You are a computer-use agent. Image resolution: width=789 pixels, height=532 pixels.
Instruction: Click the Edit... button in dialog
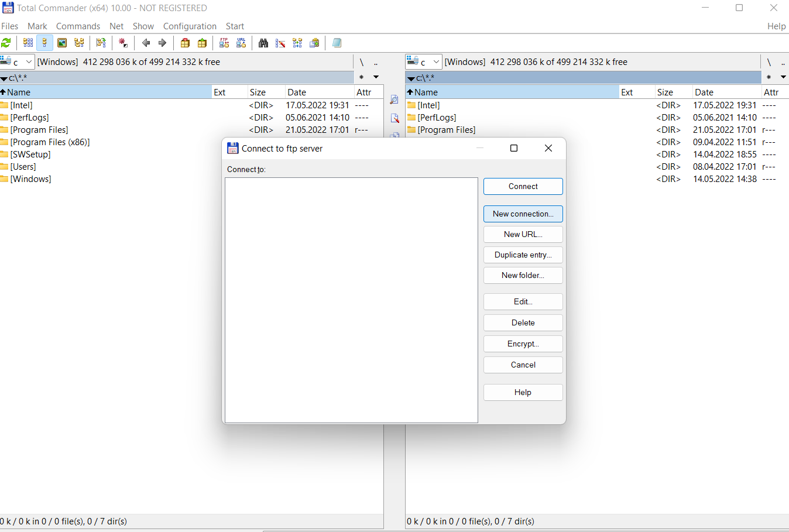point(523,301)
